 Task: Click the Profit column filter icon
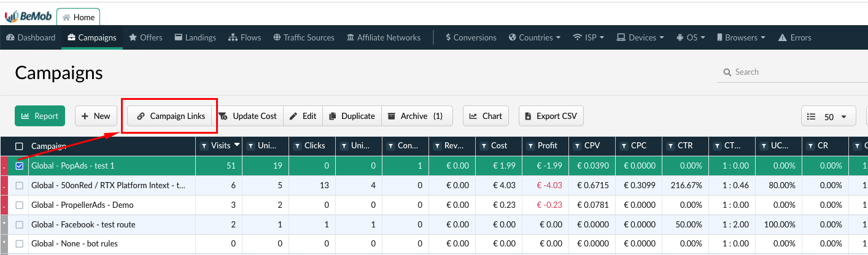(531, 146)
